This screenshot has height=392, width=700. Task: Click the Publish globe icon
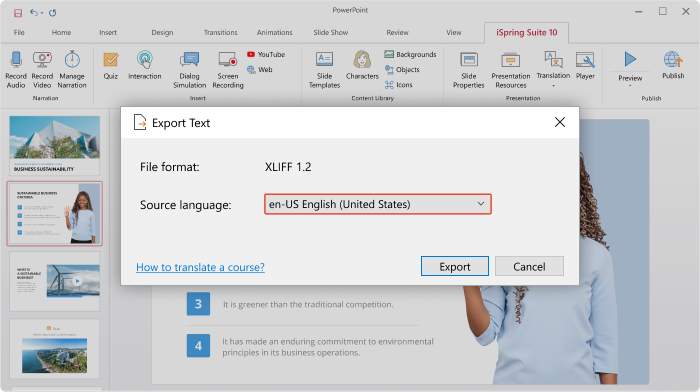pyautogui.click(x=673, y=59)
